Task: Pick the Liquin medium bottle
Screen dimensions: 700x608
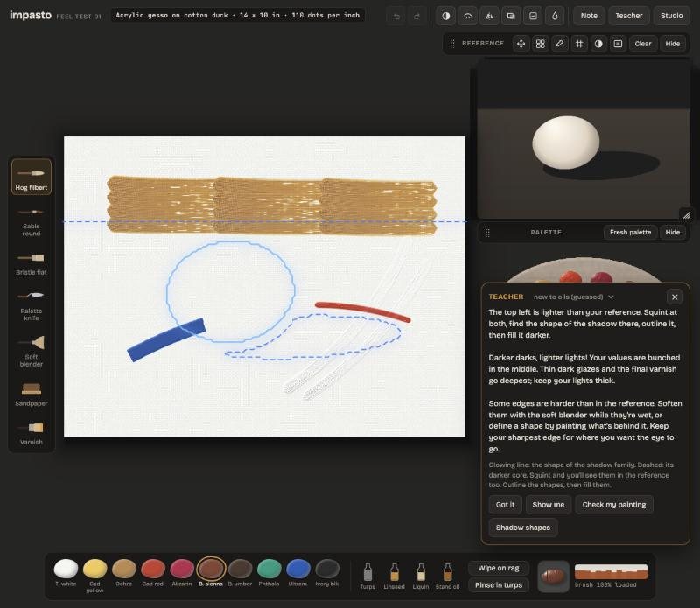Action: 421,577
